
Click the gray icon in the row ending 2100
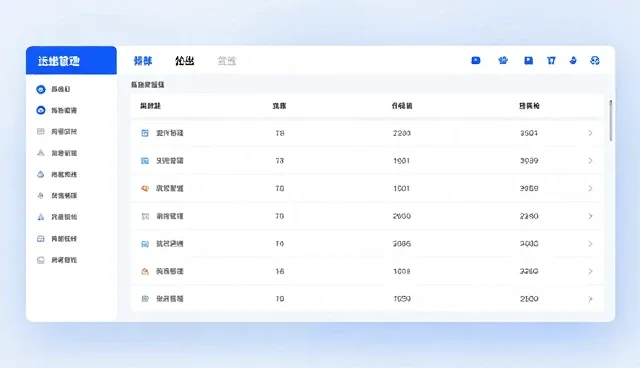pyautogui.click(x=145, y=299)
